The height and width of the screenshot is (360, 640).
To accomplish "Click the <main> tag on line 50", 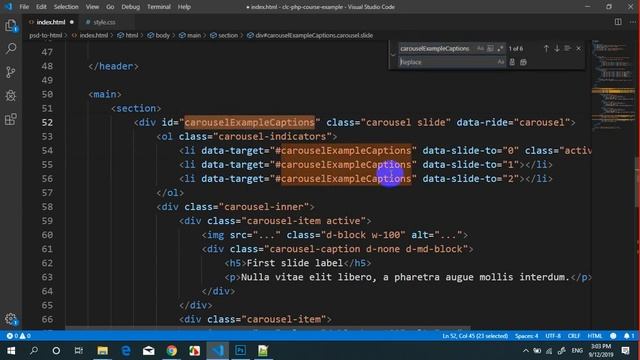I will point(105,94).
